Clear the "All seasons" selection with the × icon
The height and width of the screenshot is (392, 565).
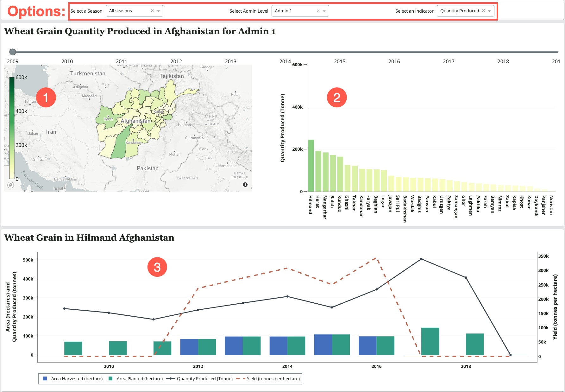(x=152, y=10)
